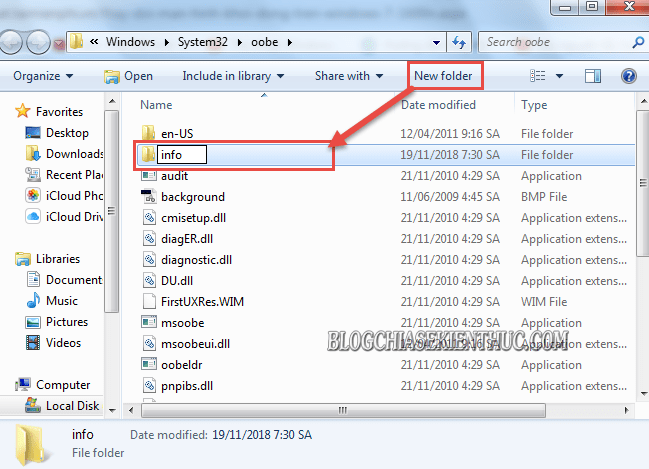Click the Videos library icon
Screen dimensions: 649x469
[x=33, y=343]
